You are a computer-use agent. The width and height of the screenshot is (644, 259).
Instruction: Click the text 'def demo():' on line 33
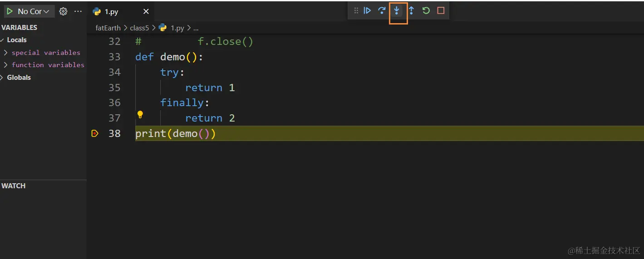[169, 57]
